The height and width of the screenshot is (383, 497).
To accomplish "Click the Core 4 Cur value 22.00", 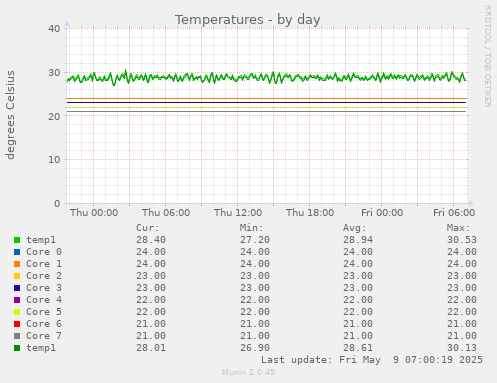I will click(151, 300).
